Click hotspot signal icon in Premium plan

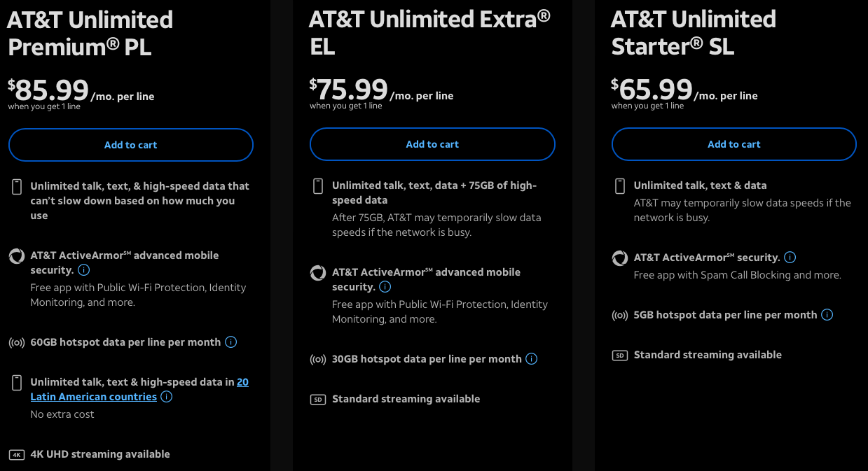17,343
